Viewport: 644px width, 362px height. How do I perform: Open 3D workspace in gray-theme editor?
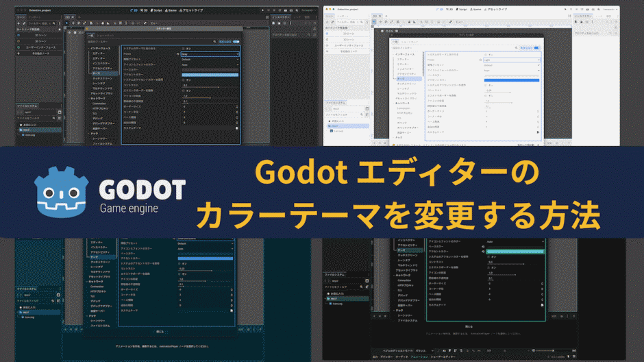(x=144, y=10)
